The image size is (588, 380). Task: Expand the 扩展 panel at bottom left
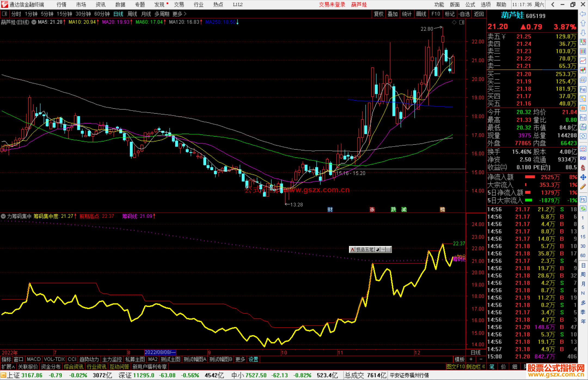pos(8,367)
